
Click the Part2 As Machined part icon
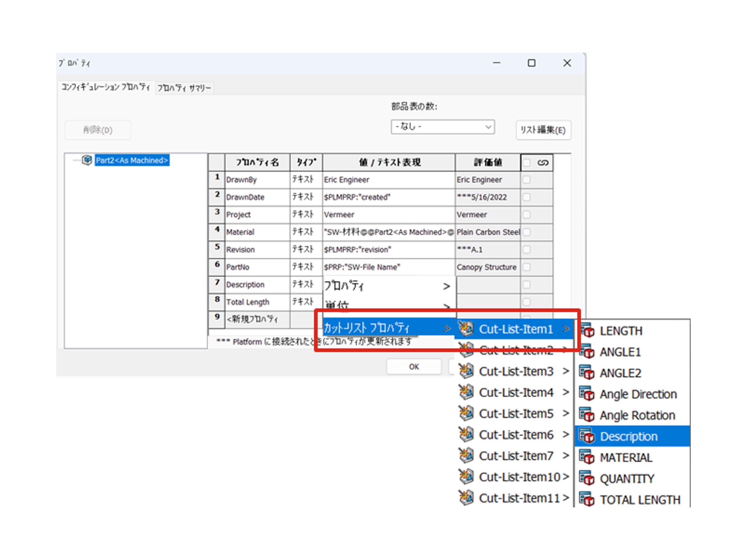[87, 160]
